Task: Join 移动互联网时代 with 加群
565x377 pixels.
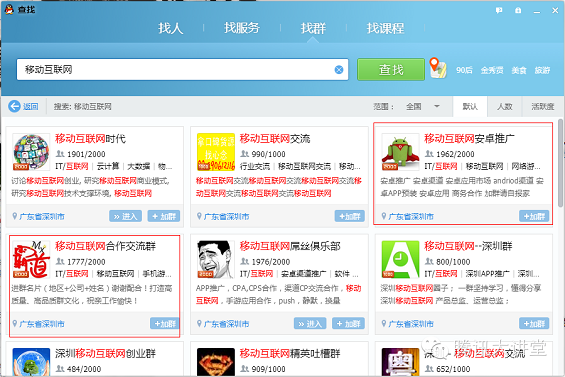Action: tap(164, 216)
